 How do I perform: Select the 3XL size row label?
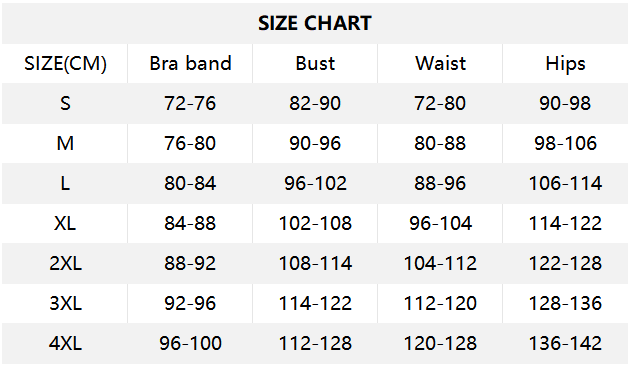pyautogui.click(x=65, y=303)
